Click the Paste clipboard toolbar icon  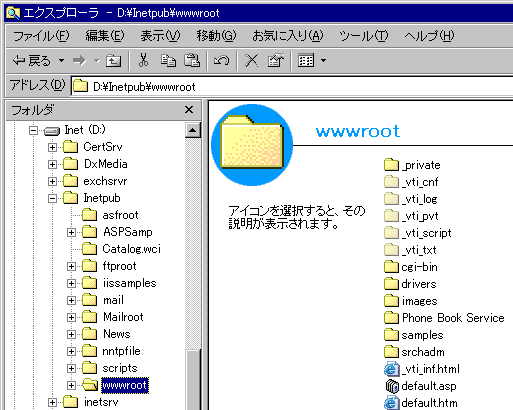(192, 60)
